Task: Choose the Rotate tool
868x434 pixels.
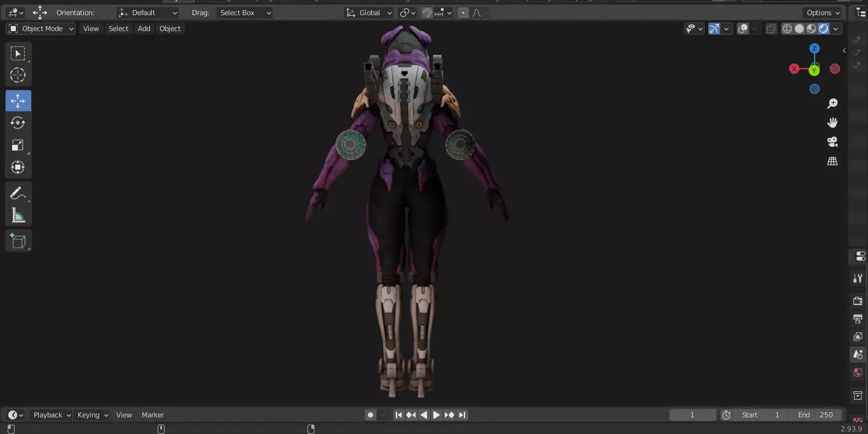Action: click(18, 123)
